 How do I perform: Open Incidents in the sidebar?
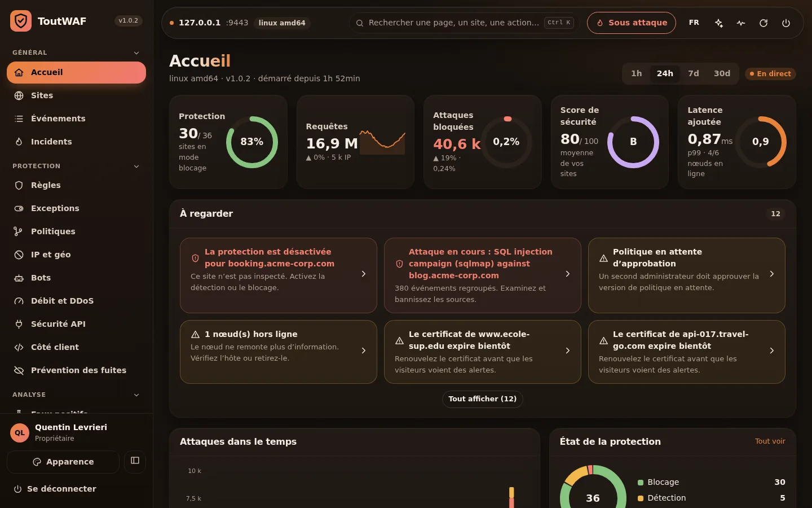(76, 142)
